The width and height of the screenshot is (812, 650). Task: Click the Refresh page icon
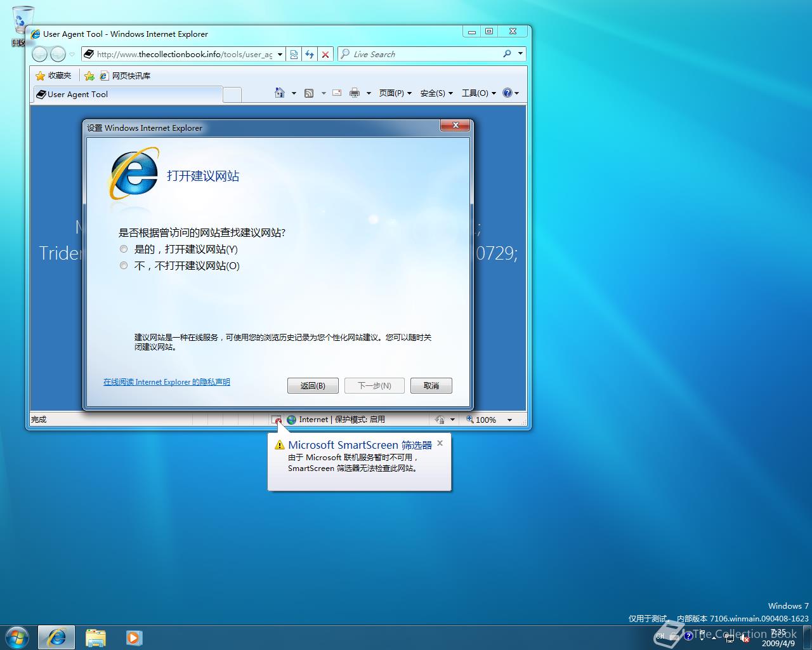(x=309, y=55)
